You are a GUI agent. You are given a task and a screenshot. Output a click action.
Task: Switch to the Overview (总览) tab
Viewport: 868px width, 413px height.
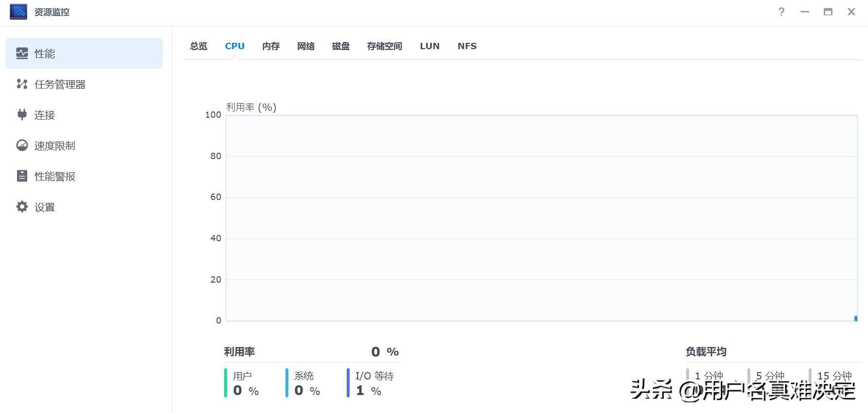point(198,46)
